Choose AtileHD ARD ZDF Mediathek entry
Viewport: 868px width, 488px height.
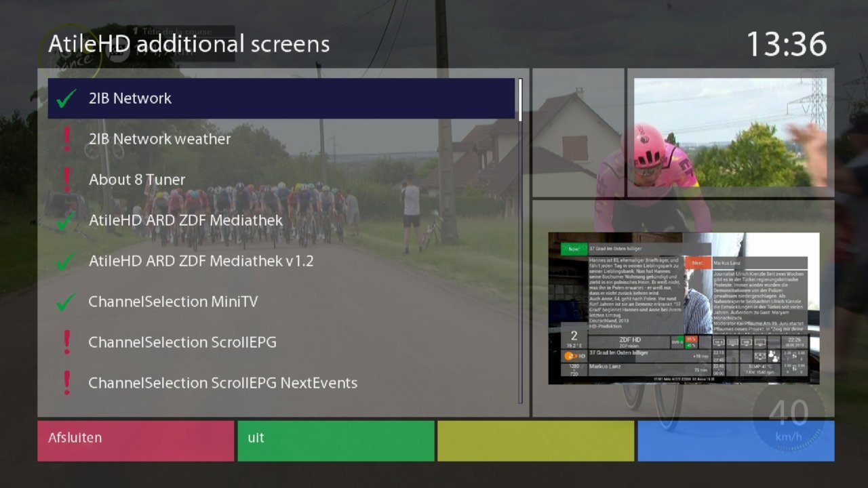click(x=185, y=220)
